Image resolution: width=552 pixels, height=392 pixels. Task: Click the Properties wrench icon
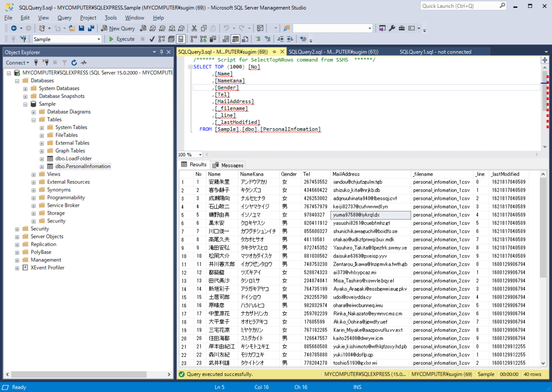point(392,28)
